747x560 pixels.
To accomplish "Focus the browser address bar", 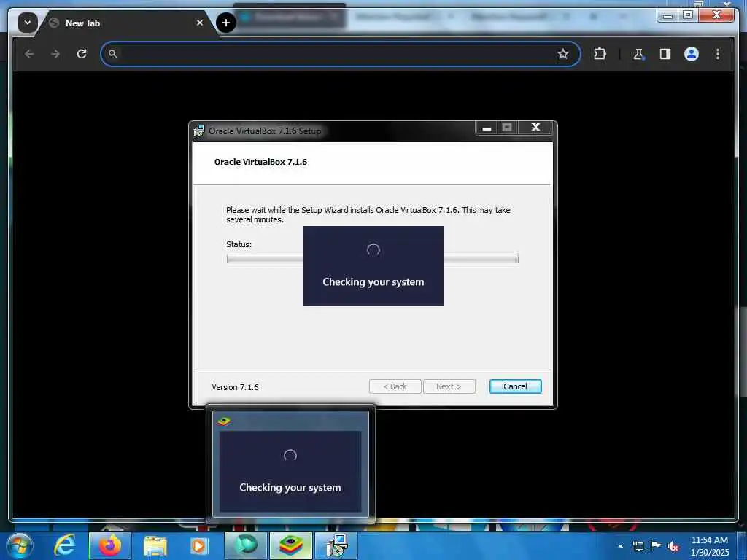I will 333,54.
